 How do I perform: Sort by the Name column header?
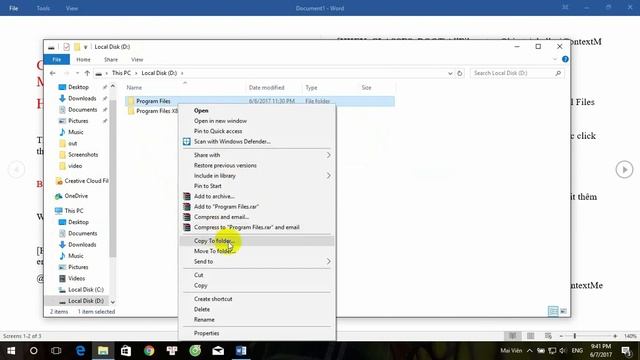click(x=134, y=87)
